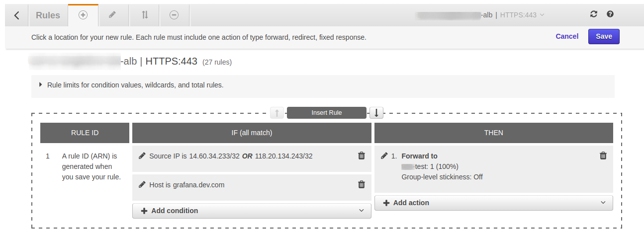Click the Rules tab label
This screenshot has height=237, width=644.
(48, 15)
